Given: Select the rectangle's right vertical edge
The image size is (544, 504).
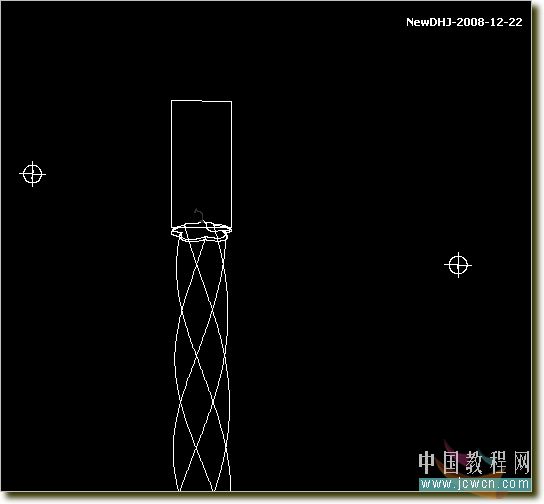Looking at the screenshot, I should pyautogui.click(x=231, y=164).
